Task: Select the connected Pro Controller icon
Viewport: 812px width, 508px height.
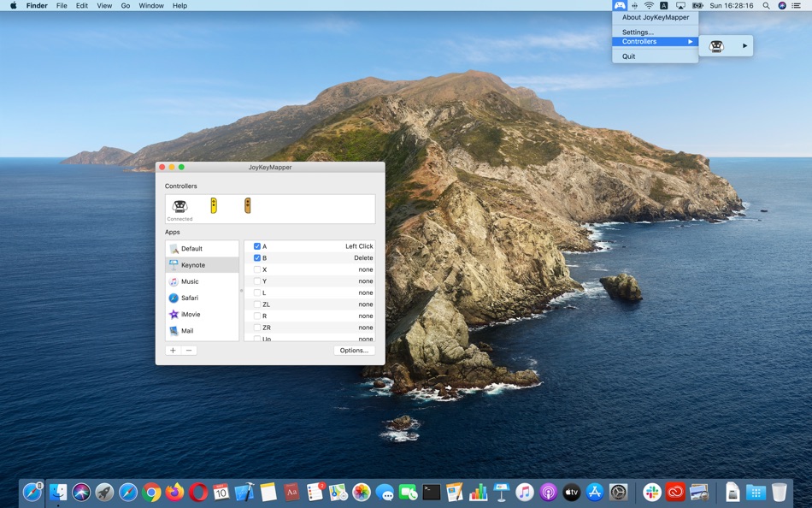Action: point(179,206)
